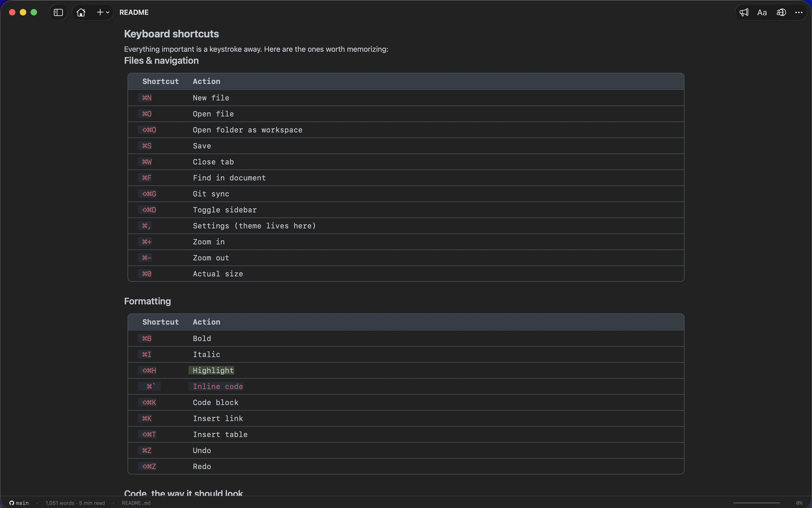Click the Zoom in cell
Viewport: 812px width, 508px height.
pyautogui.click(x=209, y=242)
